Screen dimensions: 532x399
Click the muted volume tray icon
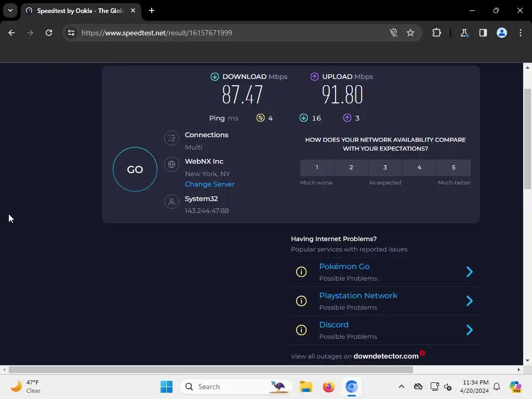point(448,387)
